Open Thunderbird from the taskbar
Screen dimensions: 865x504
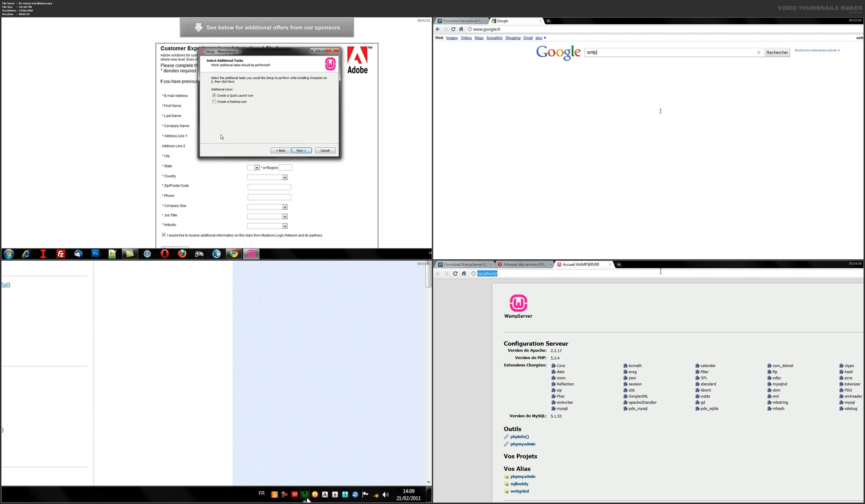click(78, 254)
